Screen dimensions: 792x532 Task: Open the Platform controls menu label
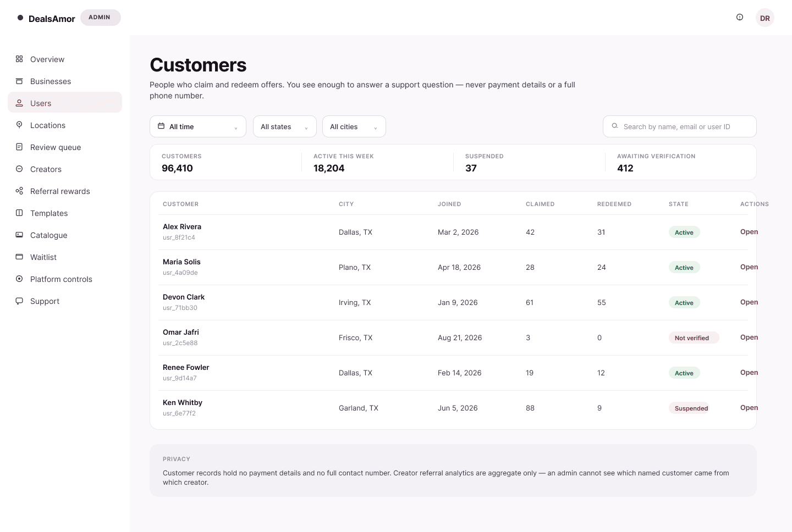pos(61,279)
